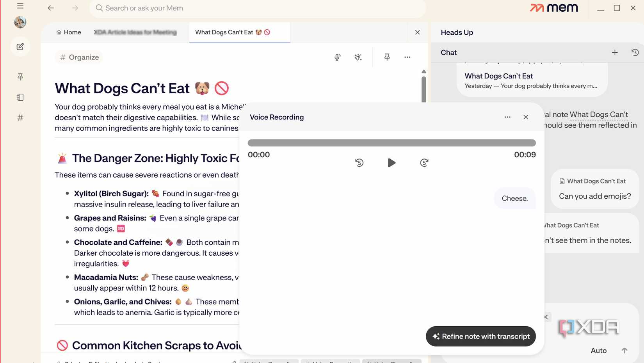Create a new note with pencil icon
Viewport: 644px width, 363px height.
click(20, 47)
